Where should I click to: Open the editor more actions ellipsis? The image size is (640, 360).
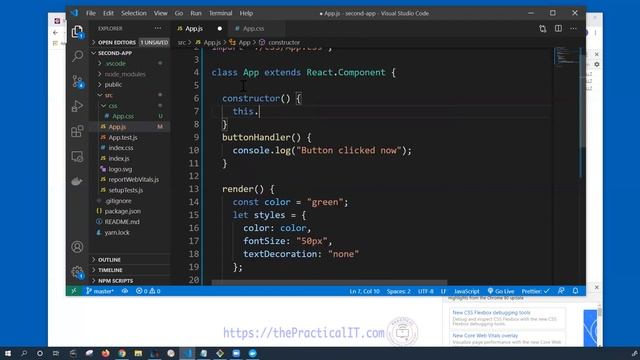pyautogui.click(x=573, y=29)
